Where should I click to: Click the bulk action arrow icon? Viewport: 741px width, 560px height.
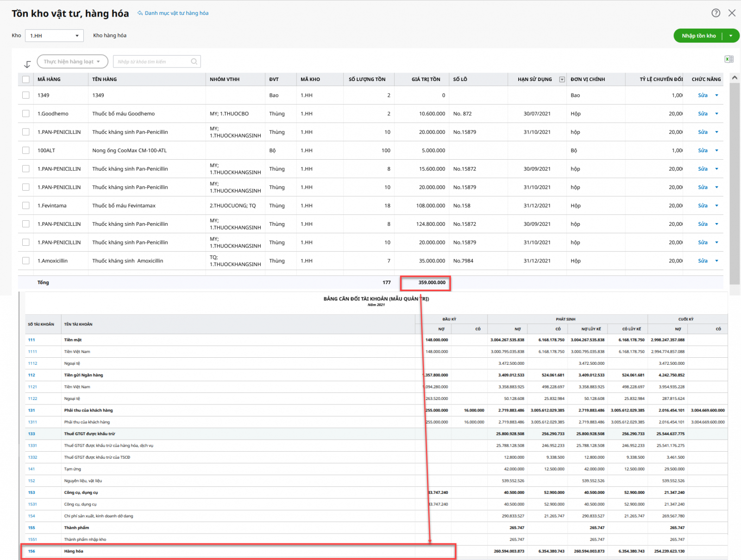coord(27,64)
